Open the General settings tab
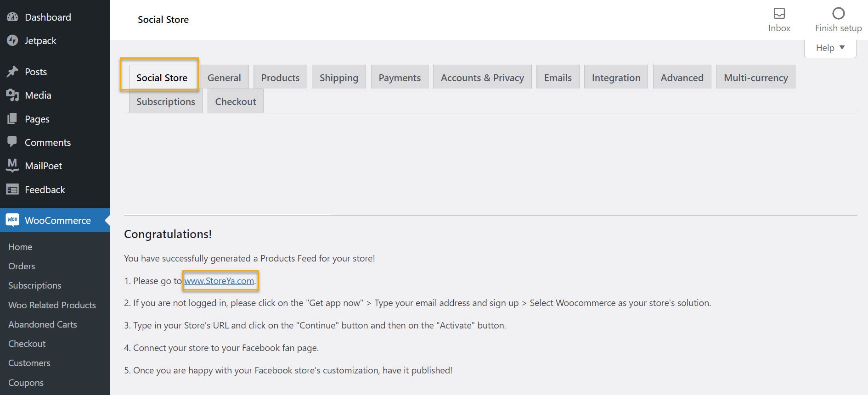 [x=224, y=78]
